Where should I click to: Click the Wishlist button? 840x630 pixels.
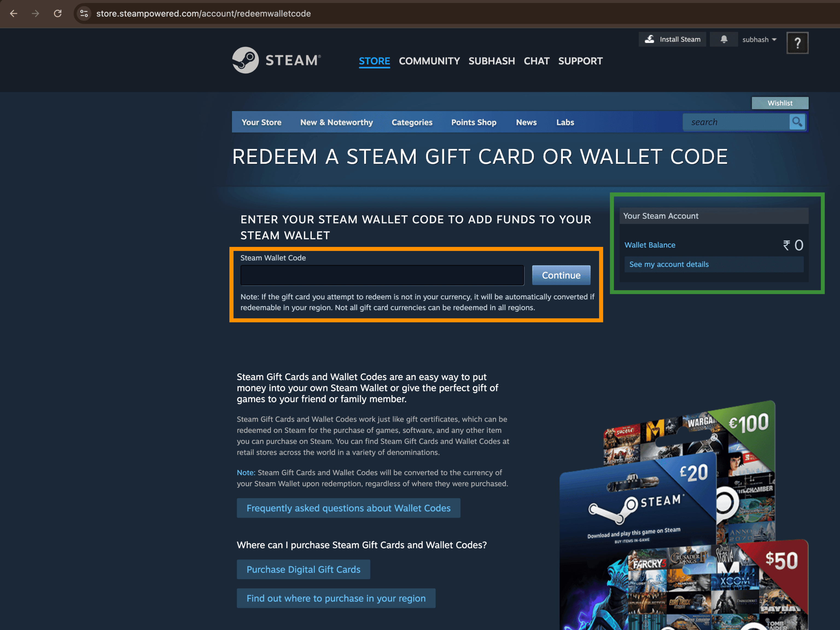780,103
